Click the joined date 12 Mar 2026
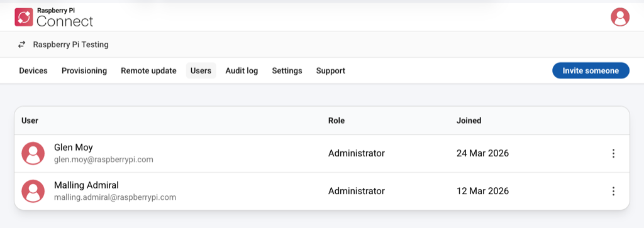644x228 pixels. [x=482, y=191]
